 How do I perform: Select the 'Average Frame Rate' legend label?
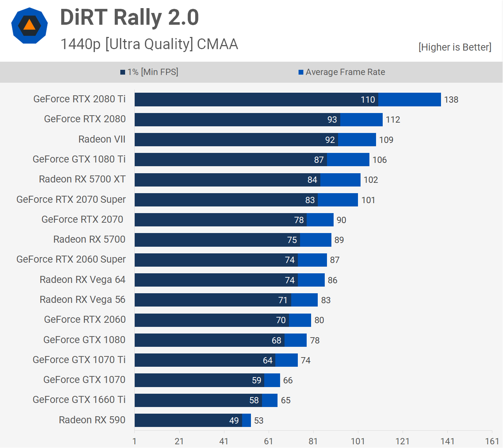coord(345,72)
